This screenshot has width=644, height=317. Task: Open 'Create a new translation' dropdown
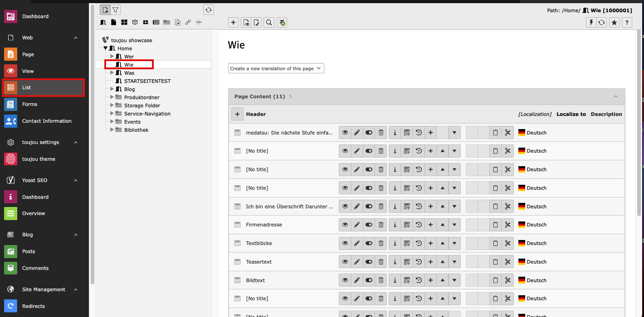[x=276, y=68]
